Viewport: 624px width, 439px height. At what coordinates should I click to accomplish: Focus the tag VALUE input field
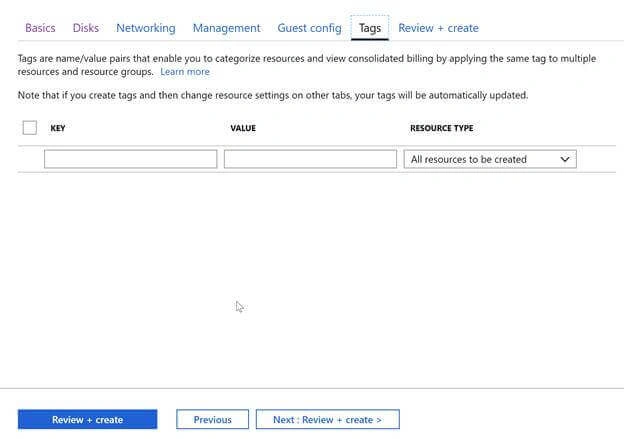pyautogui.click(x=310, y=159)
